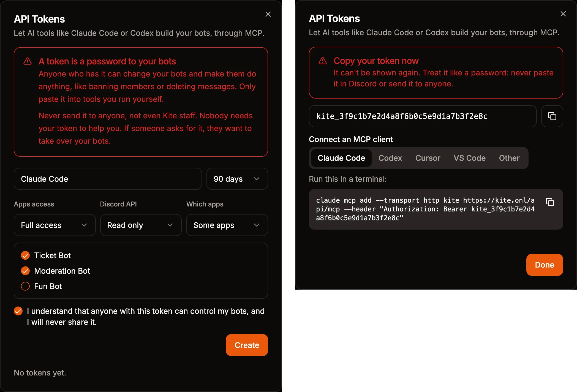Click the terminal command code block text
The width and height of the screenshot is (577, 392).
click(425, 209)
